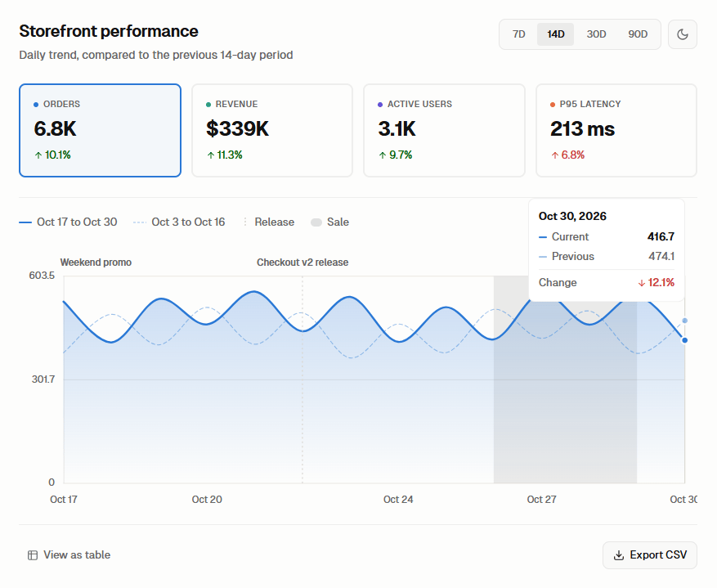Click the download icon in Export CSV
The height and width of the screenshot is (588, 717).
click(x=618, y=555)
